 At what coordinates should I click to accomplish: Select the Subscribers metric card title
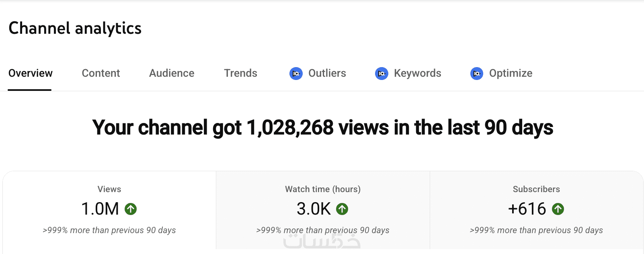pos(536,189)
